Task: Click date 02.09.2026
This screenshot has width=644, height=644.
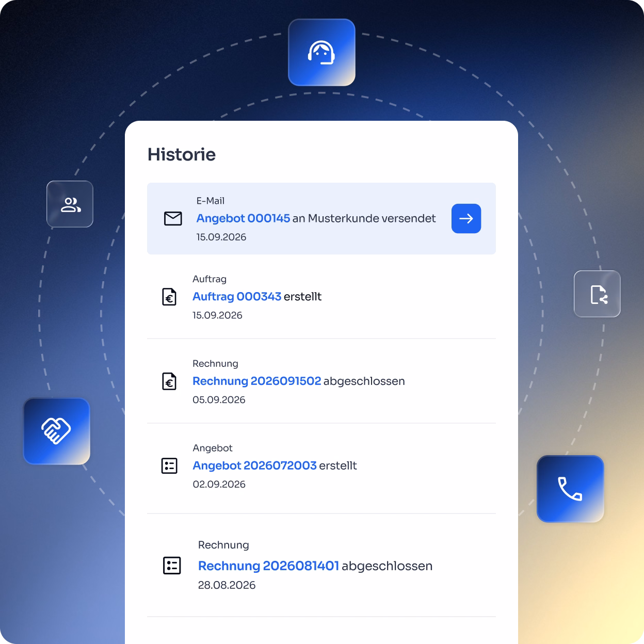Action: tap(219, 484)
